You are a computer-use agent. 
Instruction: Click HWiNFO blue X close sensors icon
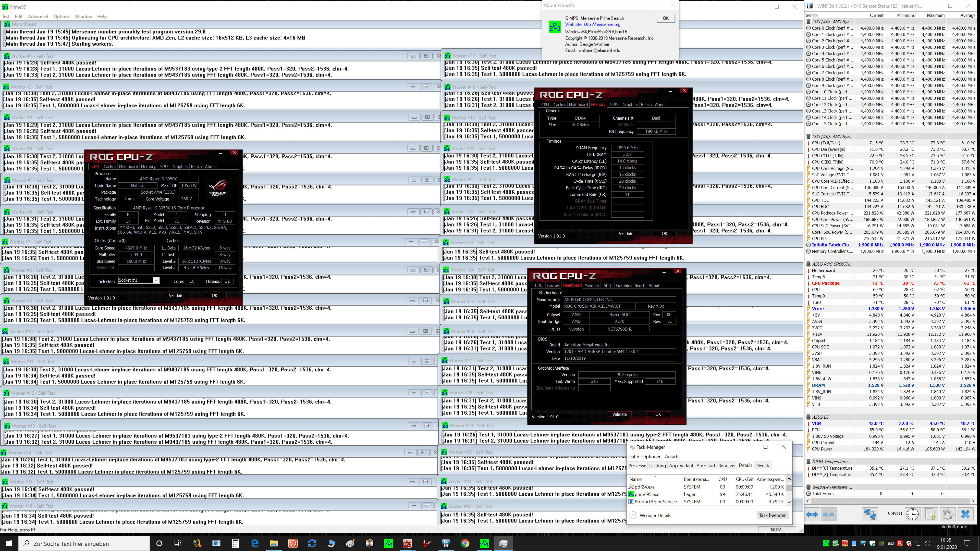965,515
